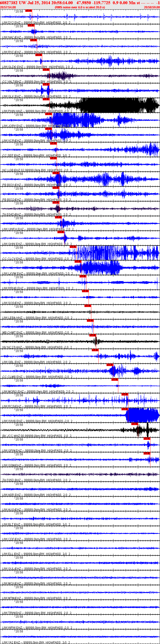Select the UW.RVC EHZ station label
This screenshot has height=644, width=160.
coord(37,52)
